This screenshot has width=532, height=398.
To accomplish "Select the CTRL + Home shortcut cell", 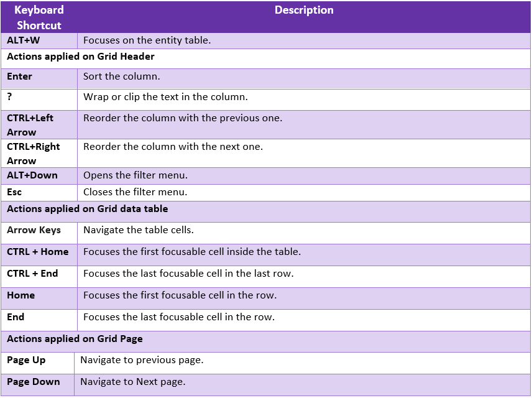I will pyautogui.click(x=38, y=252).
